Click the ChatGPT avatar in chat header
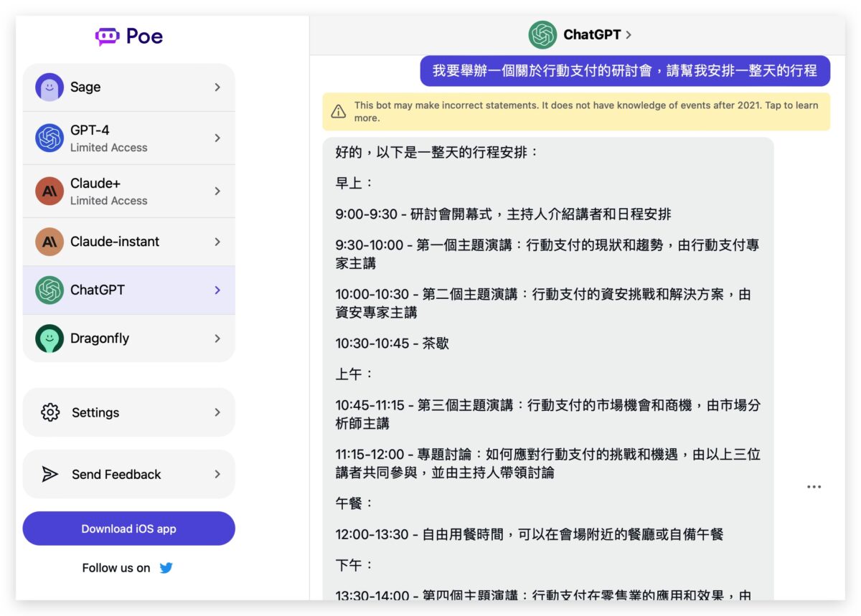 (x=542, y=34)
